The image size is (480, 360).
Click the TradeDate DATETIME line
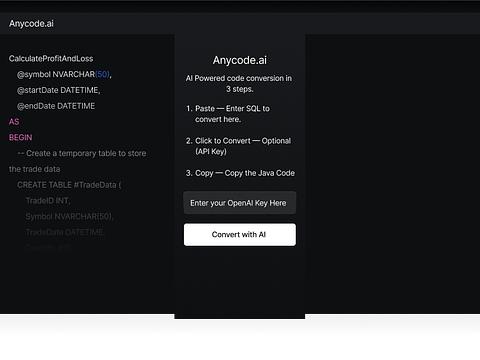click(x=65, y=232)
